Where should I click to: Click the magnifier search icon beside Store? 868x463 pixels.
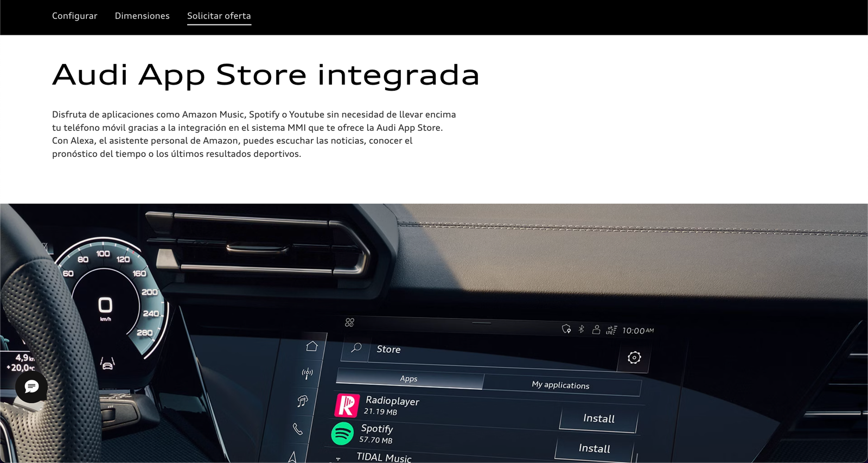[x=356, y=348]
